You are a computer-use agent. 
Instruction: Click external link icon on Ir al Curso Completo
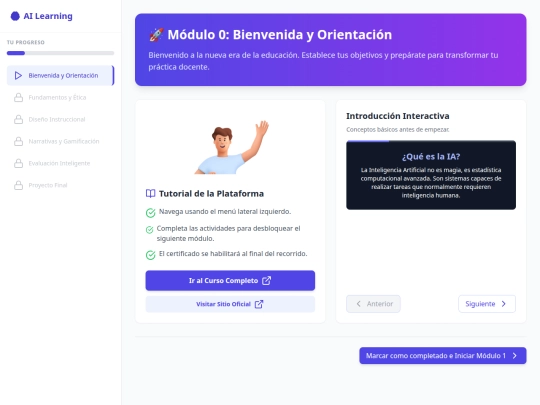click(x=267, y=280)
